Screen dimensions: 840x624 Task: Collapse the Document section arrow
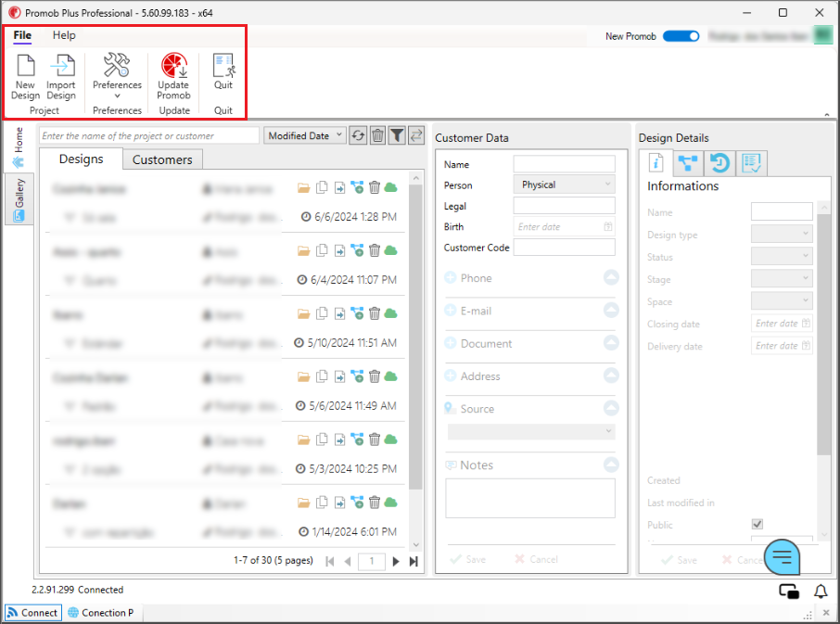tap(611, 343)
